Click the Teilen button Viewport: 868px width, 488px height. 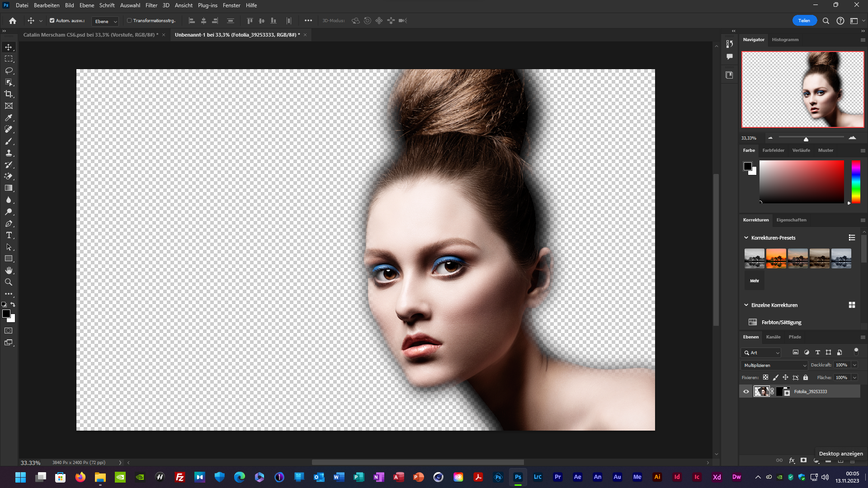pyautogui.click(x=804, y=20)
